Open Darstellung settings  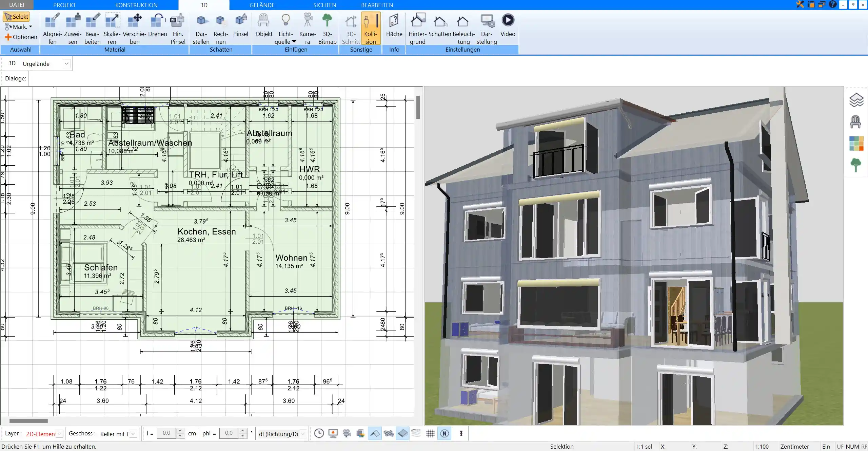pyautogui.click(x=487, y=29)
